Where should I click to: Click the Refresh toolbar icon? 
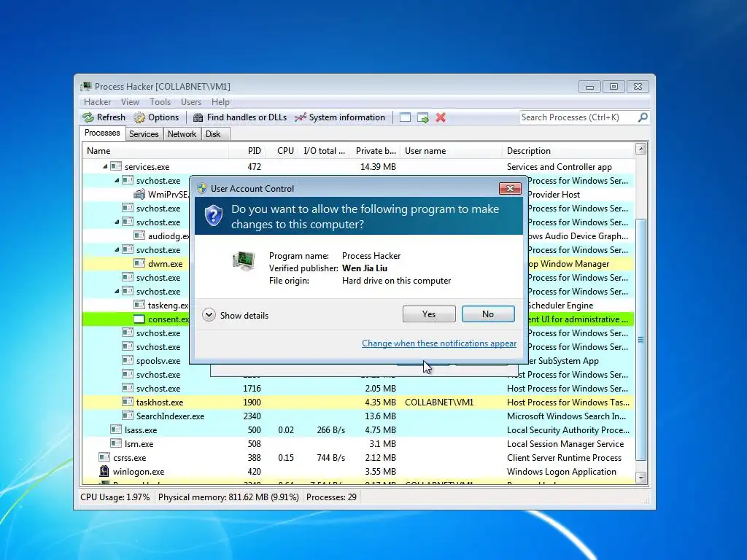(x=88, y=117)
